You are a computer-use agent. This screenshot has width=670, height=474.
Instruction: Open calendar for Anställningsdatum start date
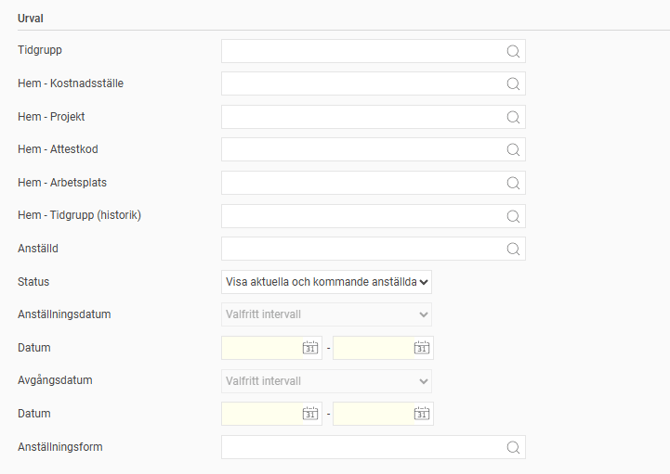[x=310, y=348]
